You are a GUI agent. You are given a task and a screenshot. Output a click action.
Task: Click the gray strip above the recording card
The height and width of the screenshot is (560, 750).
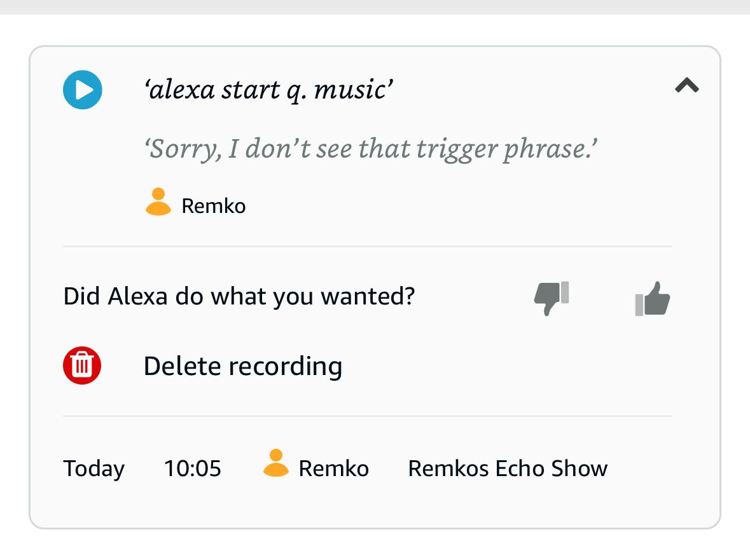point(375,6)
